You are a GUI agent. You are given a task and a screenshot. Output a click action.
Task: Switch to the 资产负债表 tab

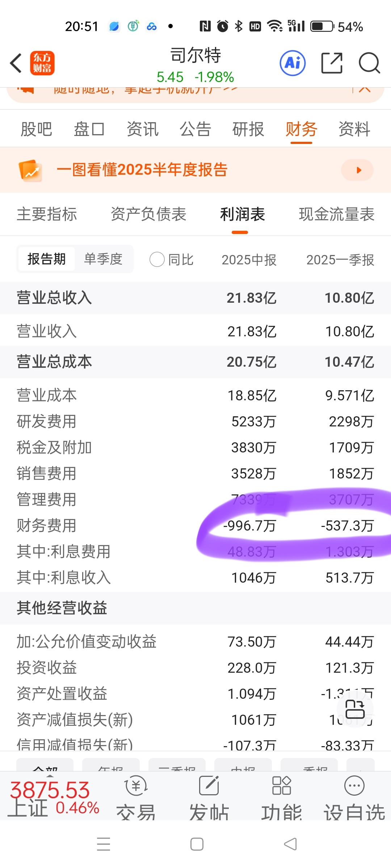point(148,214)
